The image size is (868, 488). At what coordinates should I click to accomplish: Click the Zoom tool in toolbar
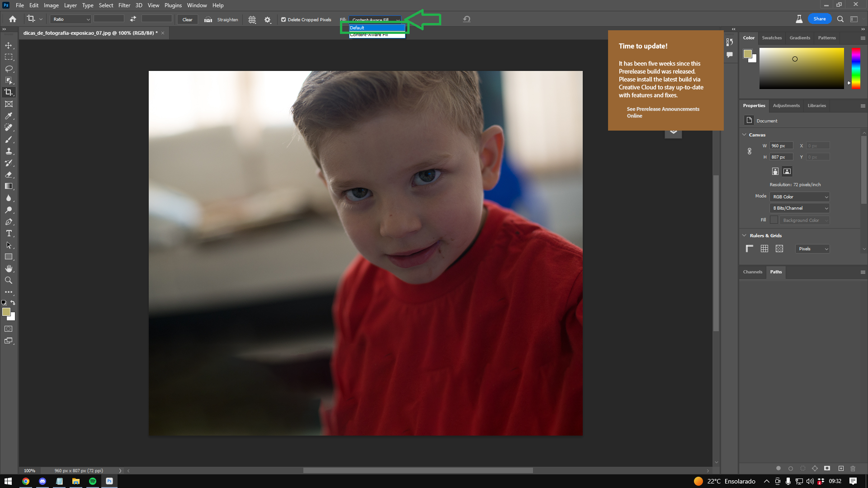tap(8, 280)
